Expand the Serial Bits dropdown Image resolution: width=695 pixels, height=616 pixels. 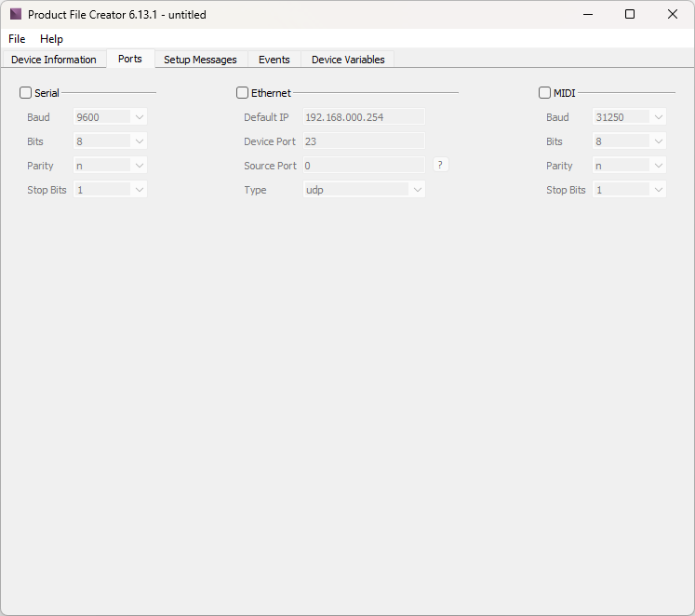[111, 141]
